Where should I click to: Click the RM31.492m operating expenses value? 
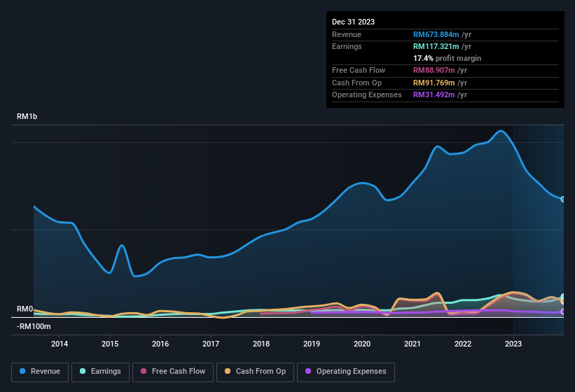tap(434, 95)
